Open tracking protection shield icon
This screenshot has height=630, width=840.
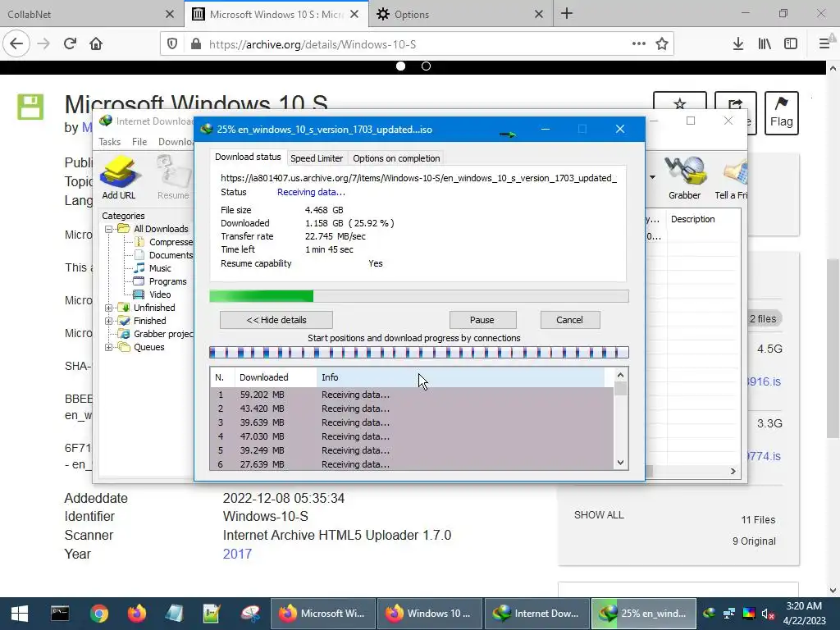click(172, 44)
